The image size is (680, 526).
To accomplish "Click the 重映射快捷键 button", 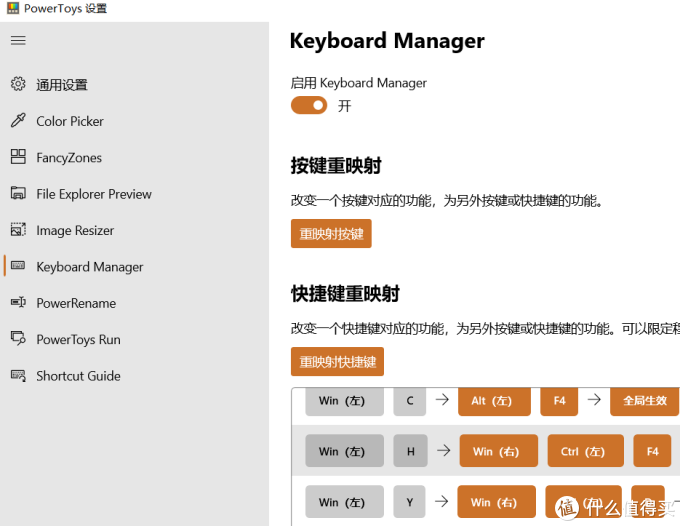I will tap(337, 362).
